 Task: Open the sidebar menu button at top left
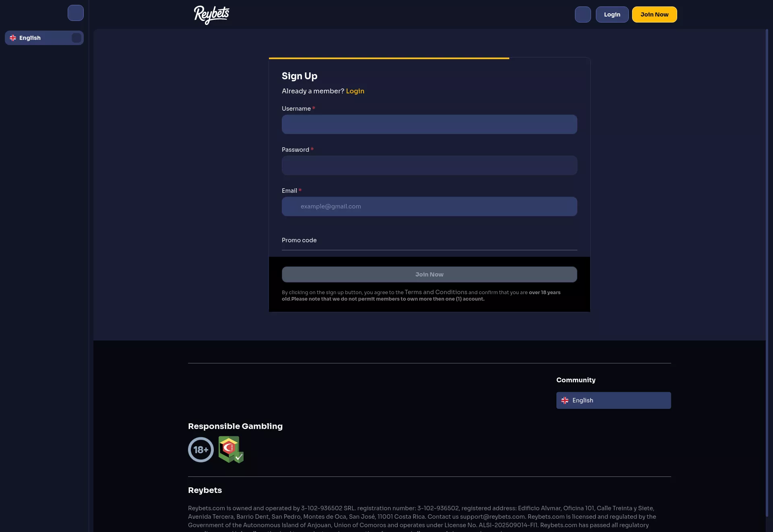click(x=75, y=12)
